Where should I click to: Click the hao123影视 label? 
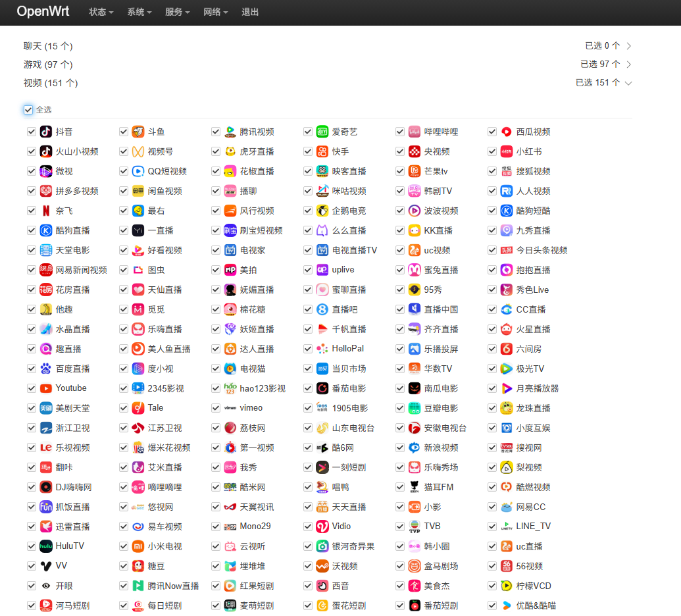point(263,388)
